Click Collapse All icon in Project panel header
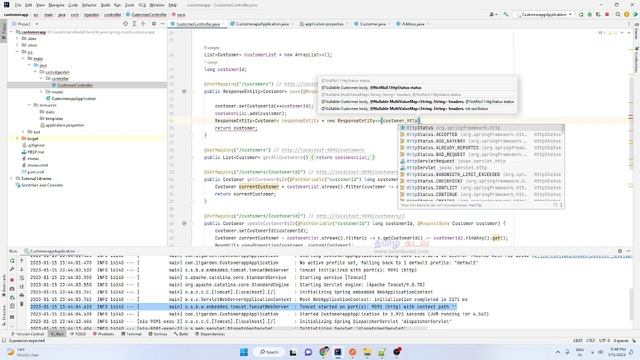 [143, 24]
